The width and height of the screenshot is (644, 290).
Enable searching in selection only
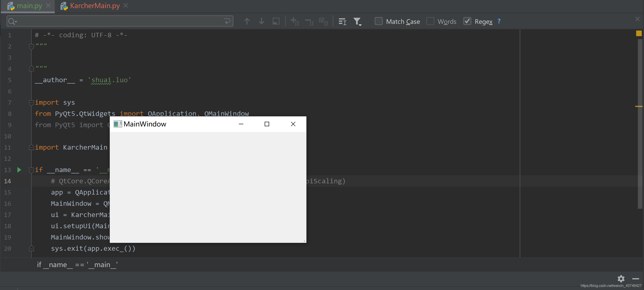tap(276, 21)
